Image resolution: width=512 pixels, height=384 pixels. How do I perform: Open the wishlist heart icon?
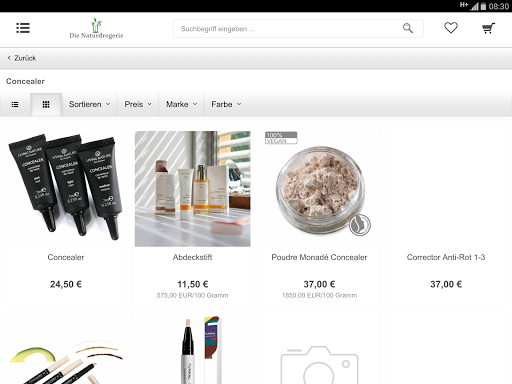click(x=451, y=28)
